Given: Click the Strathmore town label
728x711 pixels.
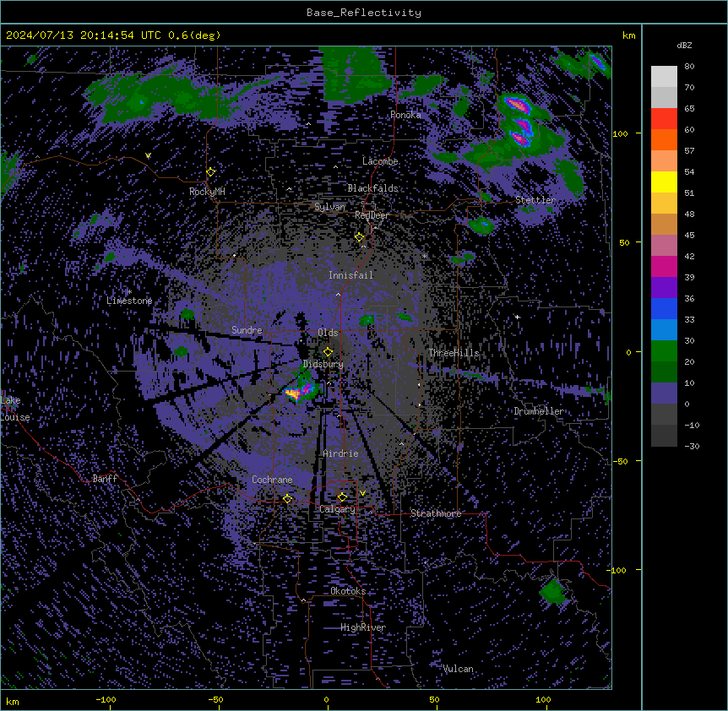Looking at the screenshot, I should (x=436, y=513).
